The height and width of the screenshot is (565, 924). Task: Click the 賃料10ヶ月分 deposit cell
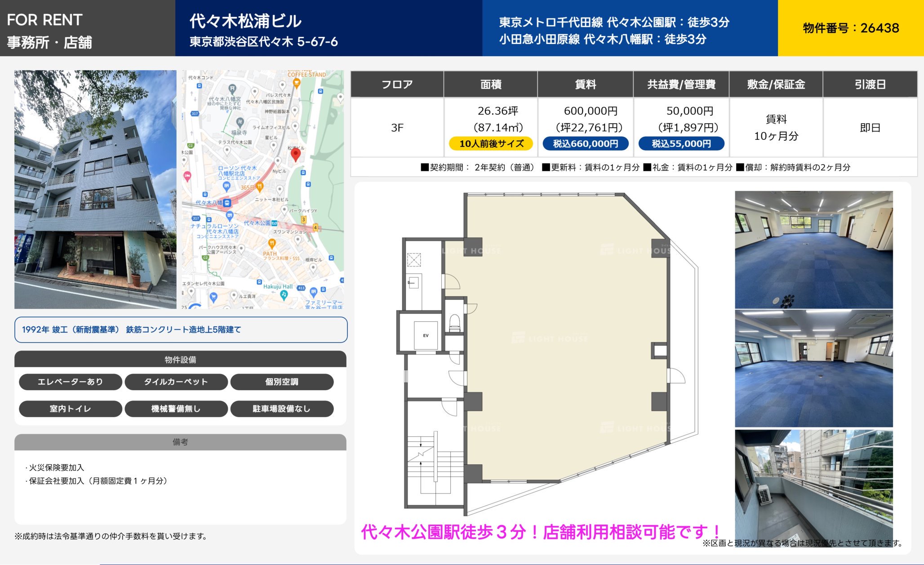pos(776,128)
